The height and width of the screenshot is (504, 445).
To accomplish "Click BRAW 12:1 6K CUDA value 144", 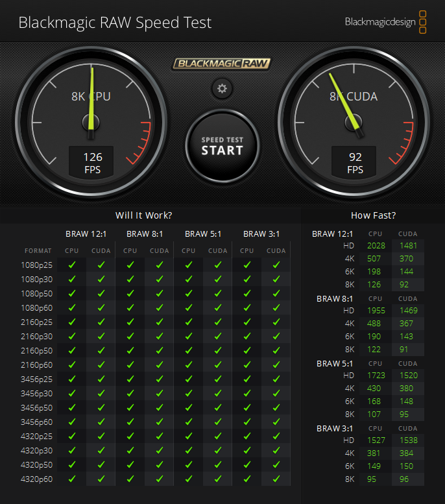I will (x=407, y=272).
